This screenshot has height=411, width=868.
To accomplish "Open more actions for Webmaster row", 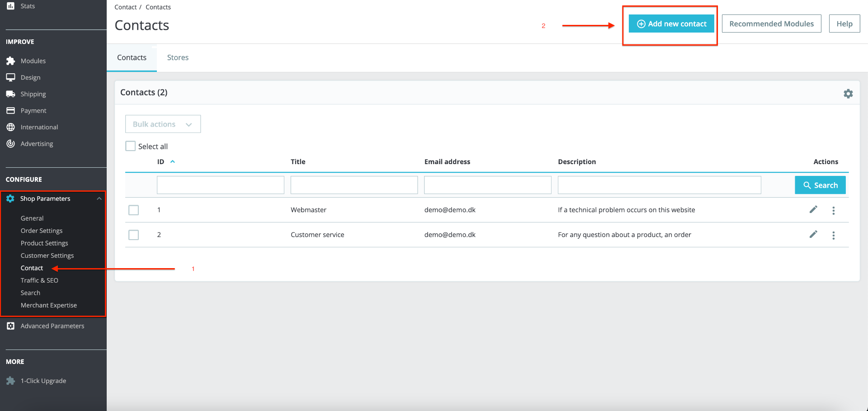I will click(834, 210).
